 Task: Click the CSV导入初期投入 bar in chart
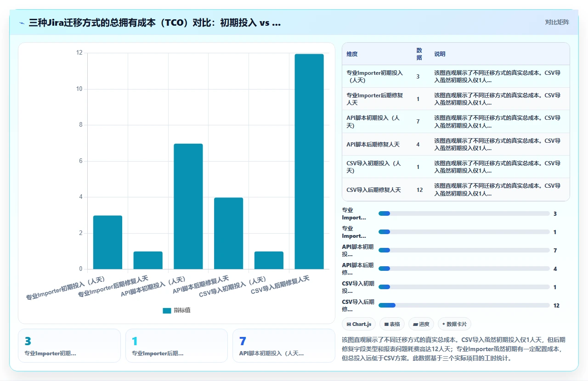coord(269,260)
